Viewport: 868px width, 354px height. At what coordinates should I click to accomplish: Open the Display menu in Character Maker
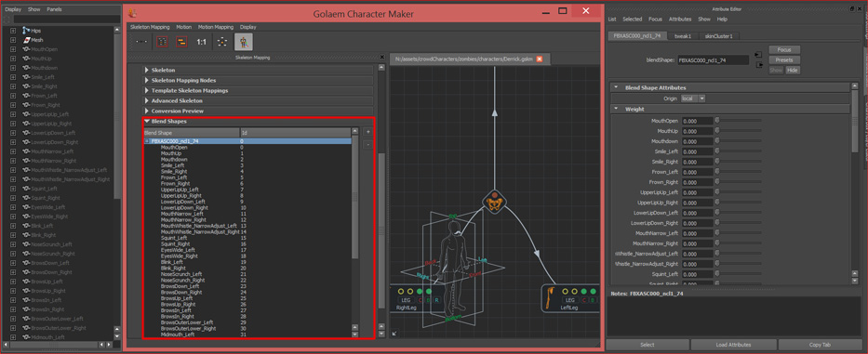click(248, 27)
